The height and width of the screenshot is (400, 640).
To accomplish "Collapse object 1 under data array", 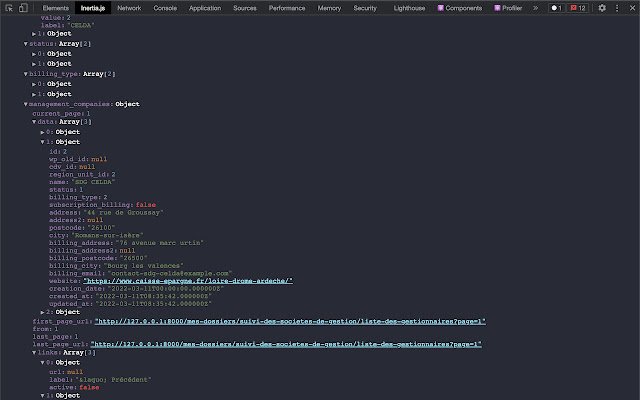I will [42, 142].
